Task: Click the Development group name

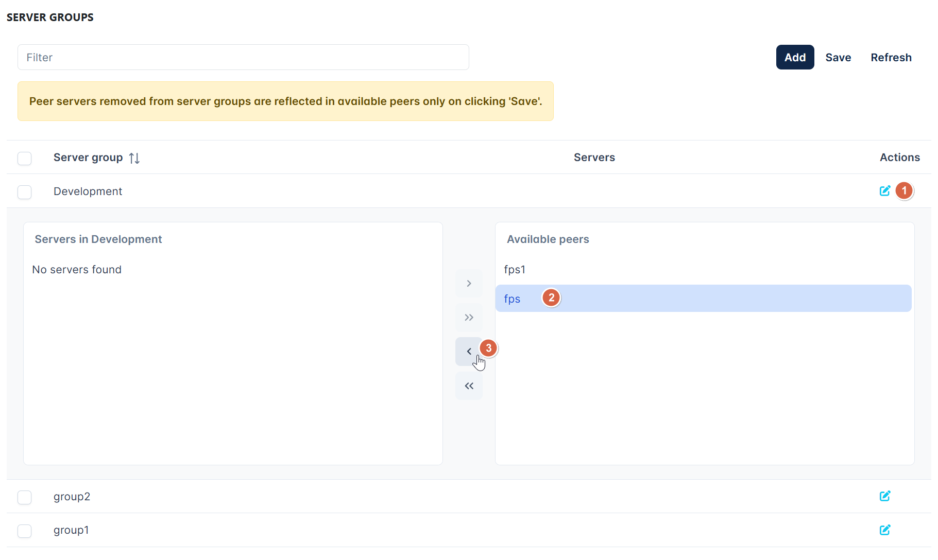Action: (x=88, y=191)
